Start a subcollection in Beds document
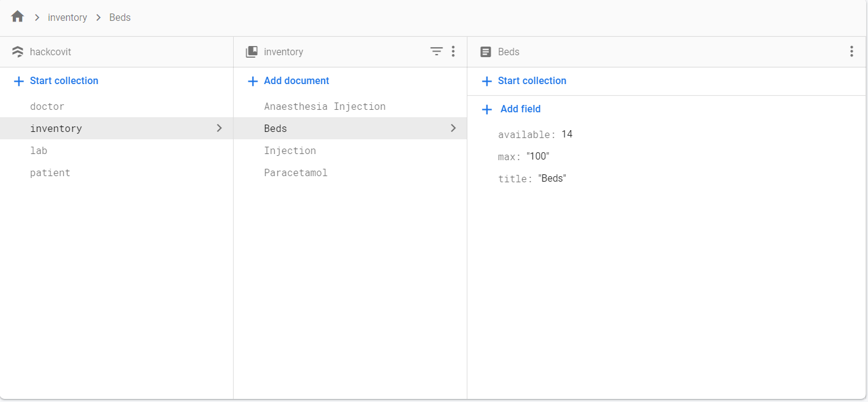868x402 pixels. [532, 81]
